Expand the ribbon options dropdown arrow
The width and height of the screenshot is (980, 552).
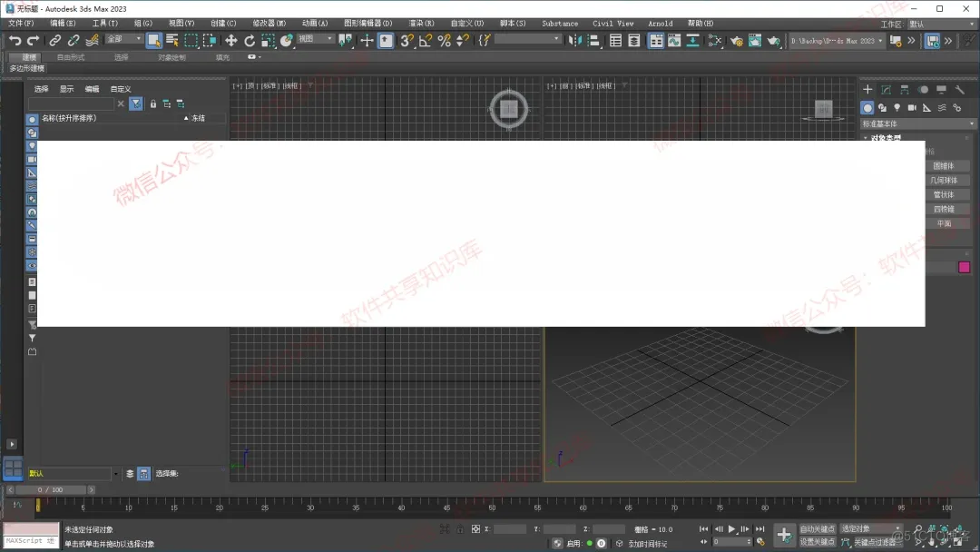(260, 57)
